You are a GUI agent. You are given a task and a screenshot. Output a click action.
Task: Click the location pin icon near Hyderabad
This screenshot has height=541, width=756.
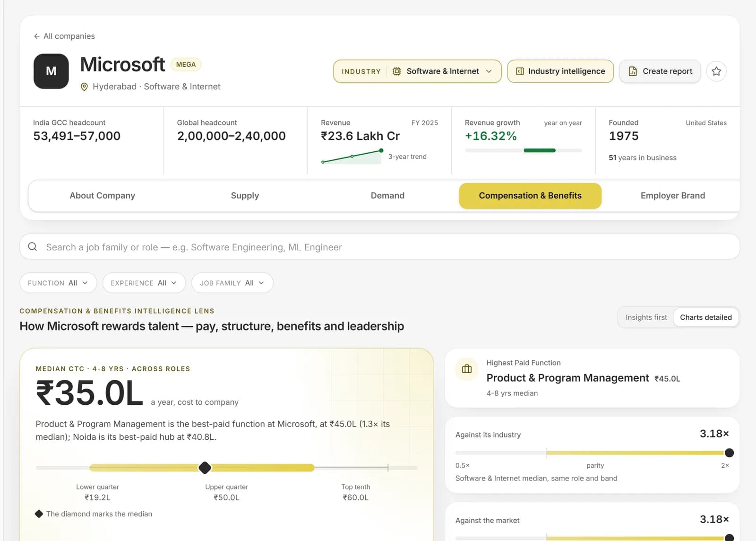[x=84, y=87]
